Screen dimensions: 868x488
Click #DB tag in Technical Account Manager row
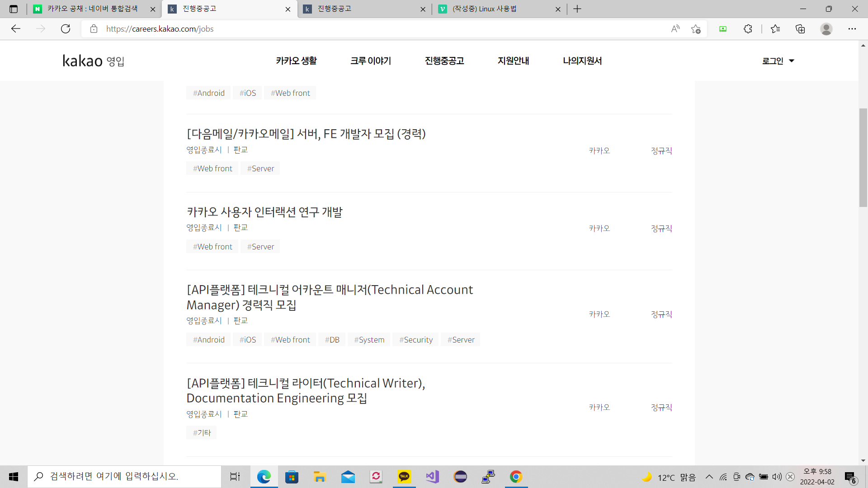(x=332, y=340)
